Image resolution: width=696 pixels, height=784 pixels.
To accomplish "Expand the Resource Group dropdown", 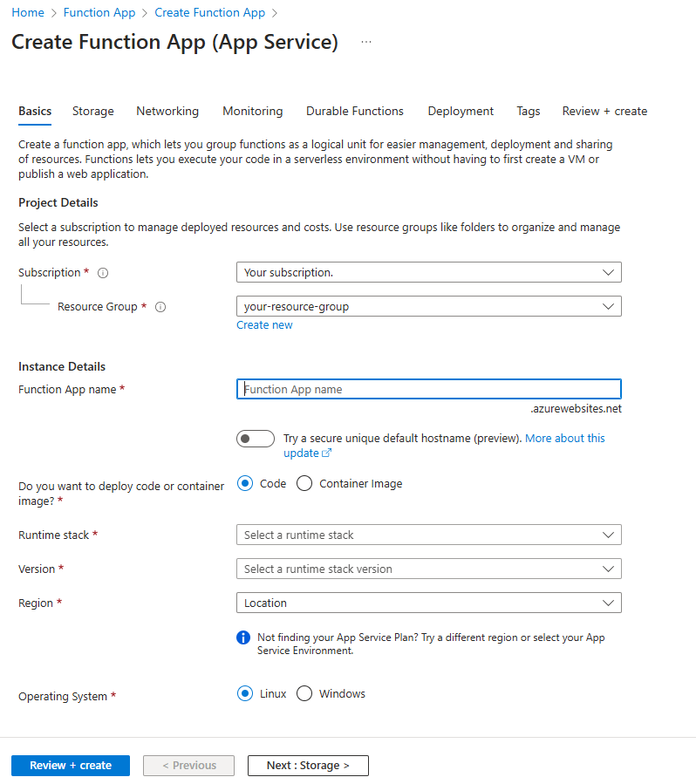I will [x=428, y=307].
